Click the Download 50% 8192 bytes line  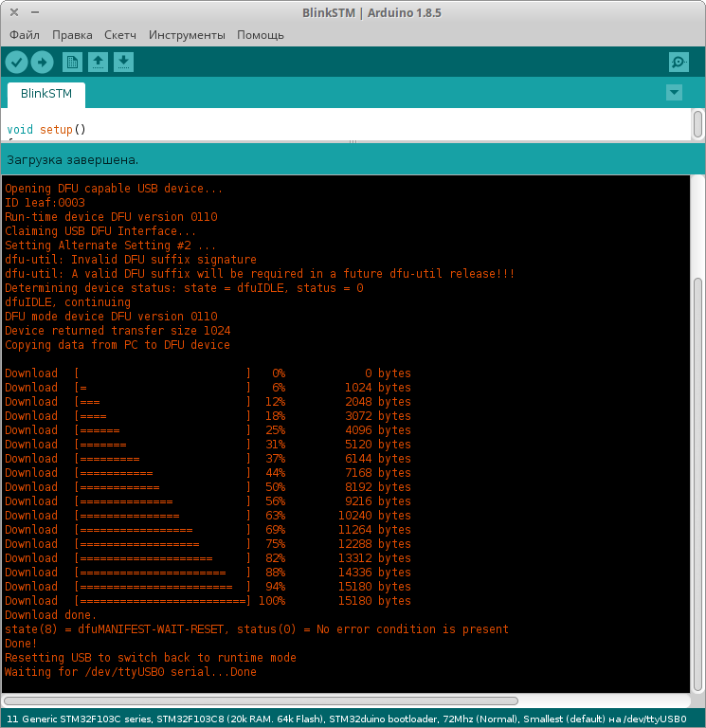(x=208, y=487)
